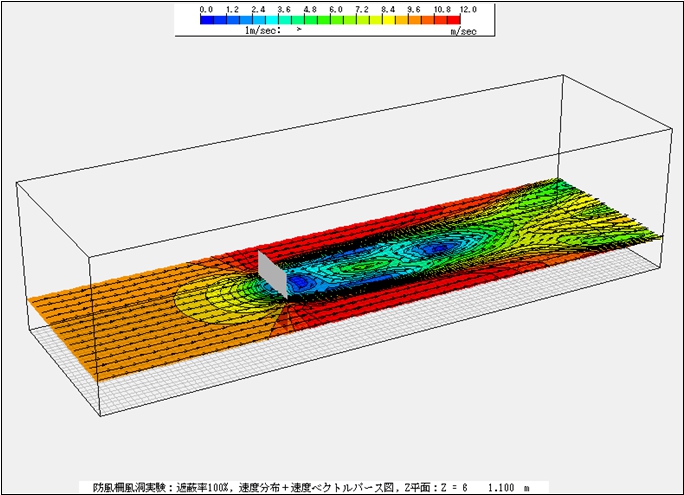Click the 'm/sec' unit label in legend

click(463, 31)
